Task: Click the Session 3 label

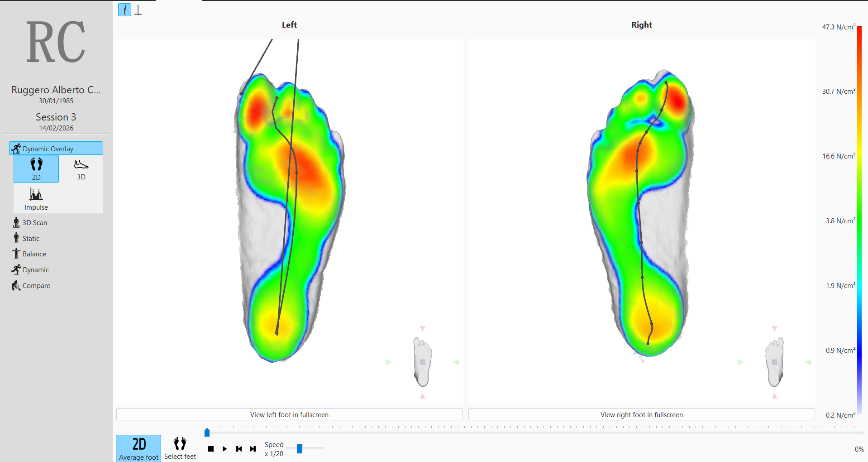Action: [56, 117]
